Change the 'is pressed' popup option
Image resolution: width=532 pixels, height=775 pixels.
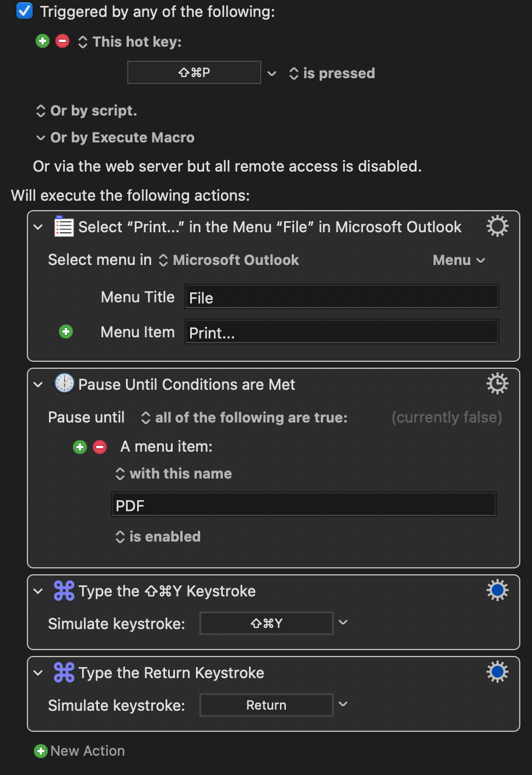pos(332,74)
